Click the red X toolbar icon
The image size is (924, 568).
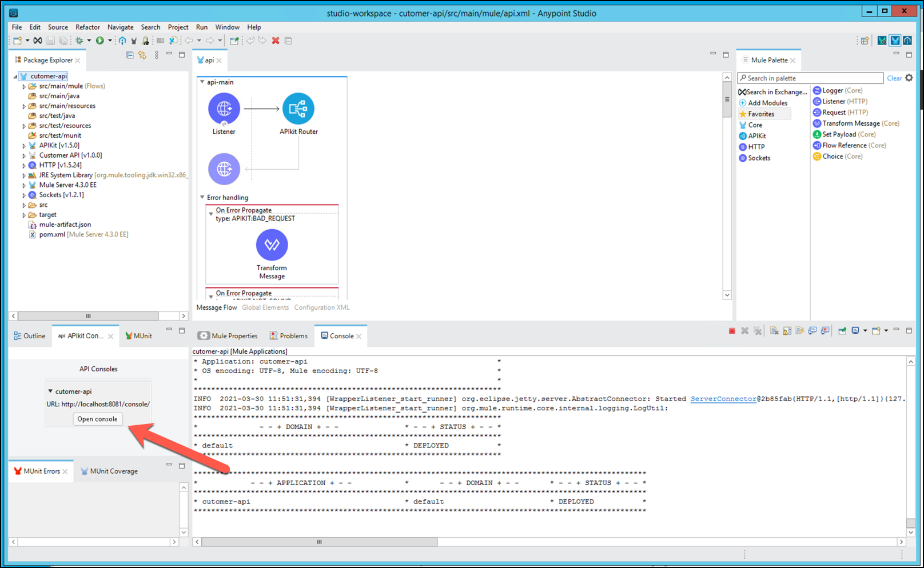pos(276,41)
